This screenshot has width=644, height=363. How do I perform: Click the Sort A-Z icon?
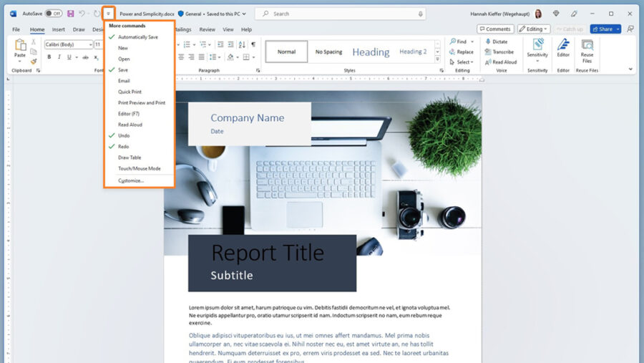[242, 44]
